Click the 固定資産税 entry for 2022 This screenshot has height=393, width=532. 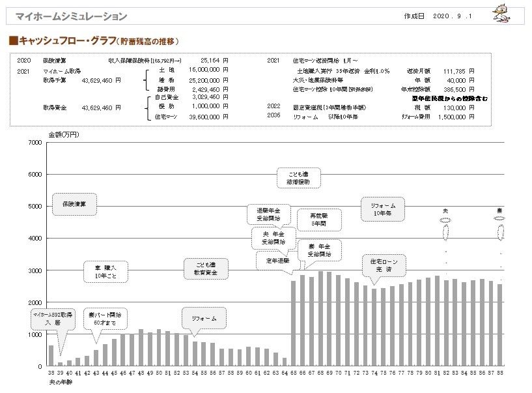point(329,108)
